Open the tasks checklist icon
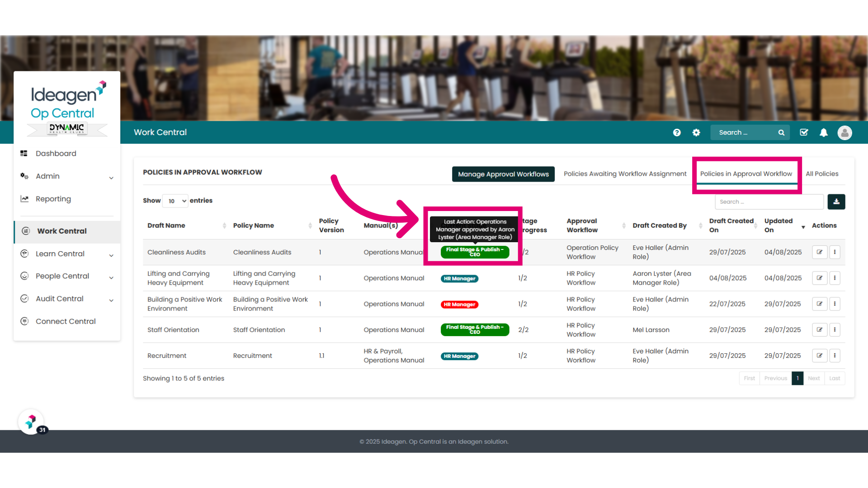Viewport: 868px width, 488px height. (x=804, y=132)
